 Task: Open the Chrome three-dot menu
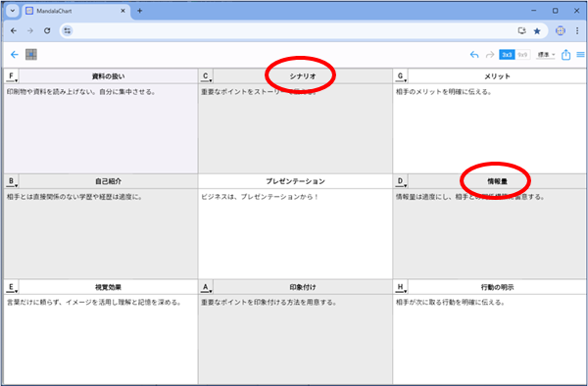click(577, 30)
